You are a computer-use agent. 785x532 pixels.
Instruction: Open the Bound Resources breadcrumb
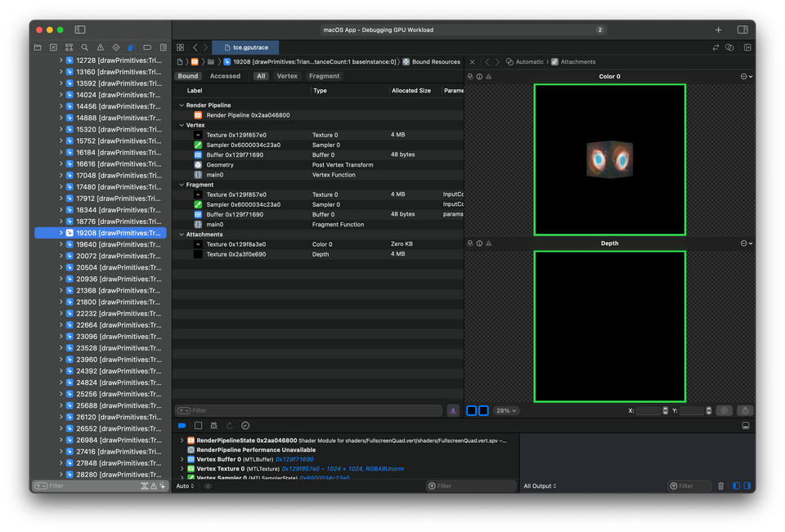click(x=431, y=62)
